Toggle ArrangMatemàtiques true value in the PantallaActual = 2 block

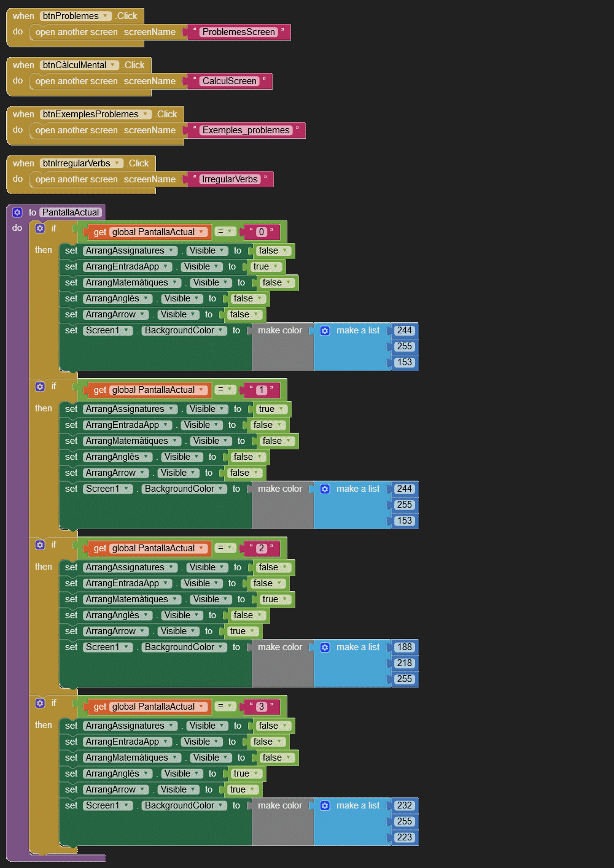tap(275, 599)
